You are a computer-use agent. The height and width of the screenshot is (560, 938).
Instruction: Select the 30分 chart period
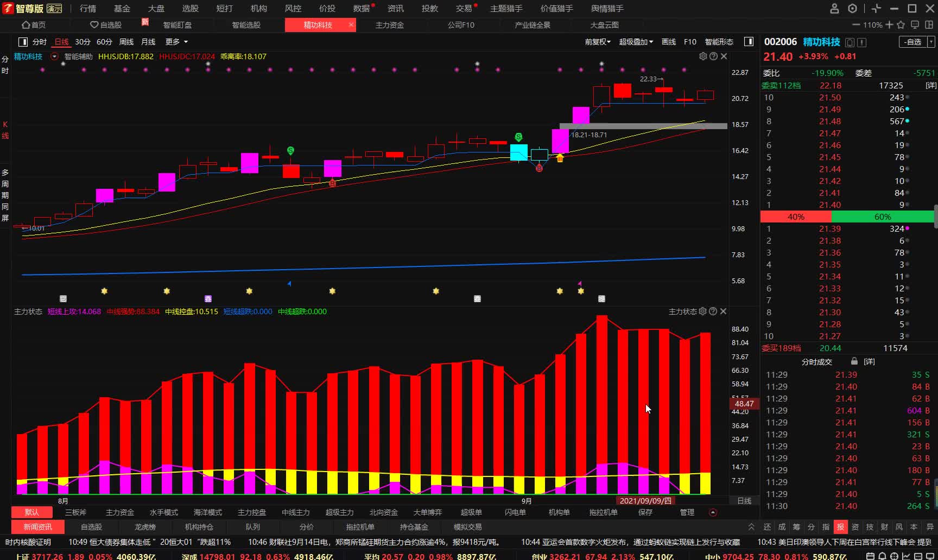coord(83,42)
